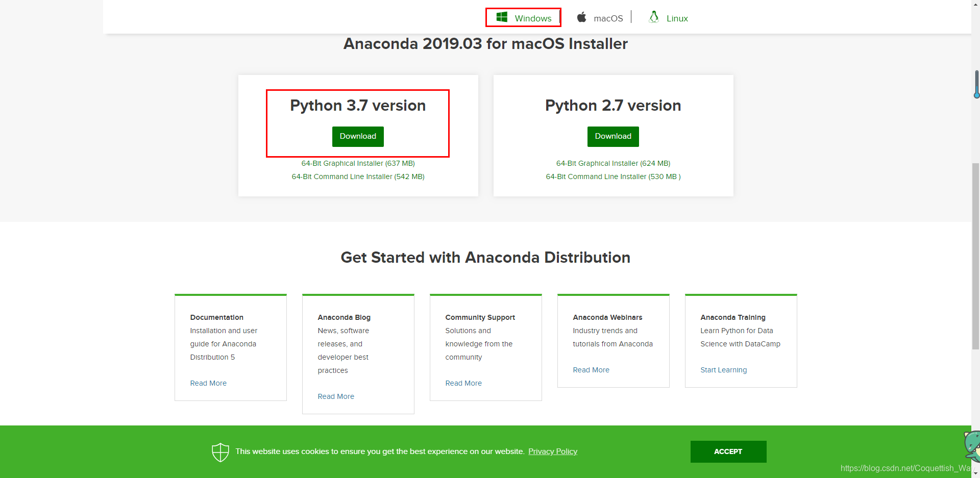Switch to the Linux tab
Image resolution: width=980 pixels, height=478 pixels.
coord(668,18)
